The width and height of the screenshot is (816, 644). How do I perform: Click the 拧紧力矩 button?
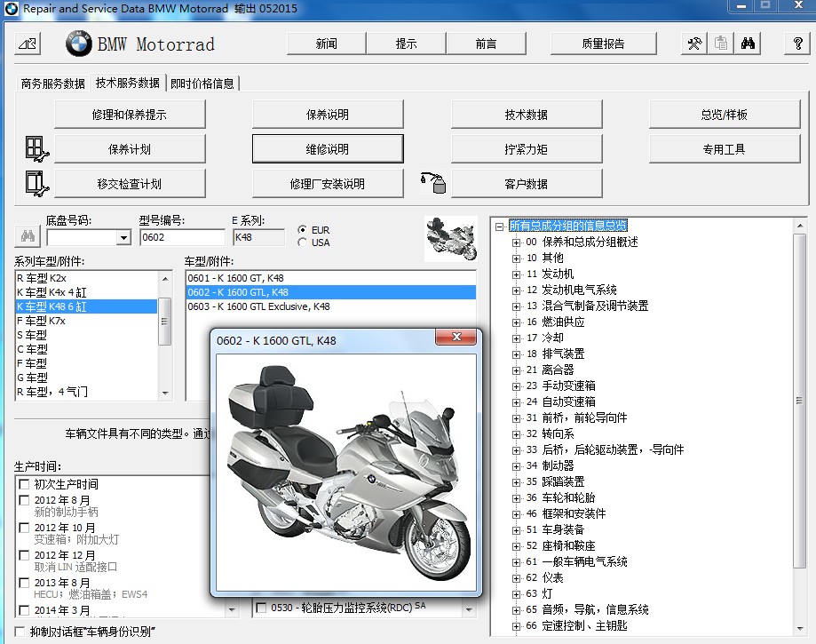[x=527, y=149]
